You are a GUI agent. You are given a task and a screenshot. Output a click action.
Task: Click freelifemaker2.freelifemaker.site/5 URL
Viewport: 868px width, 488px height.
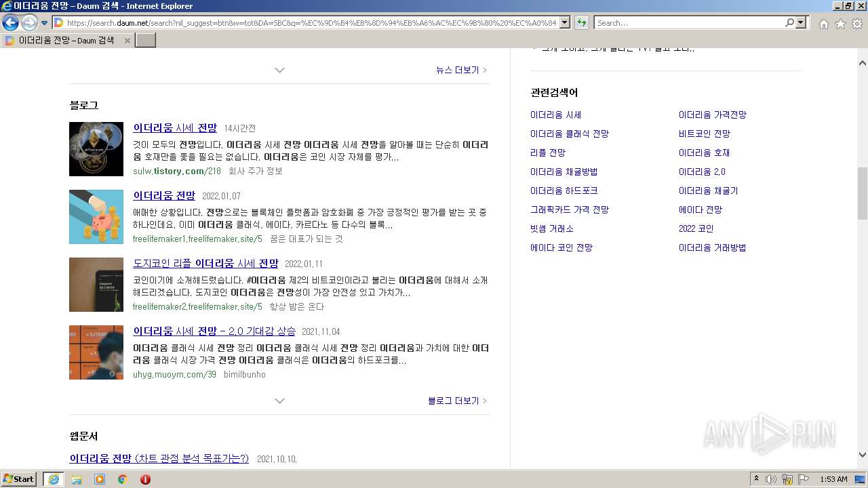pos(197,307)
